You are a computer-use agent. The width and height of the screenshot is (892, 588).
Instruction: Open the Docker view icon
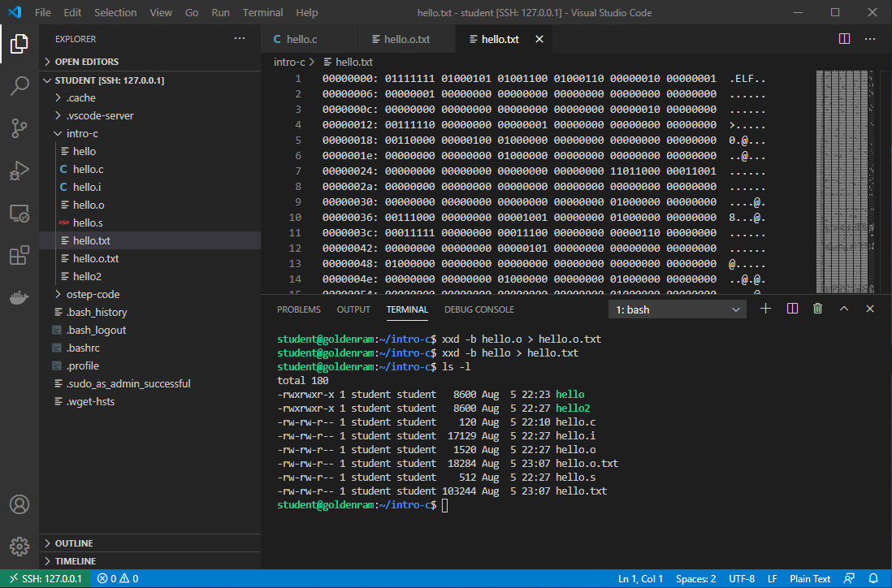pyautogui.click(x=19, y=297)
